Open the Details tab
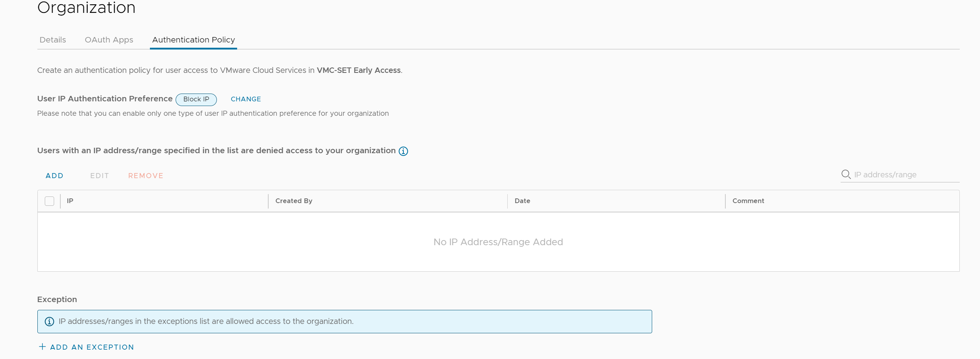Screen dimensions: 980x359 [x=53, y=40]
